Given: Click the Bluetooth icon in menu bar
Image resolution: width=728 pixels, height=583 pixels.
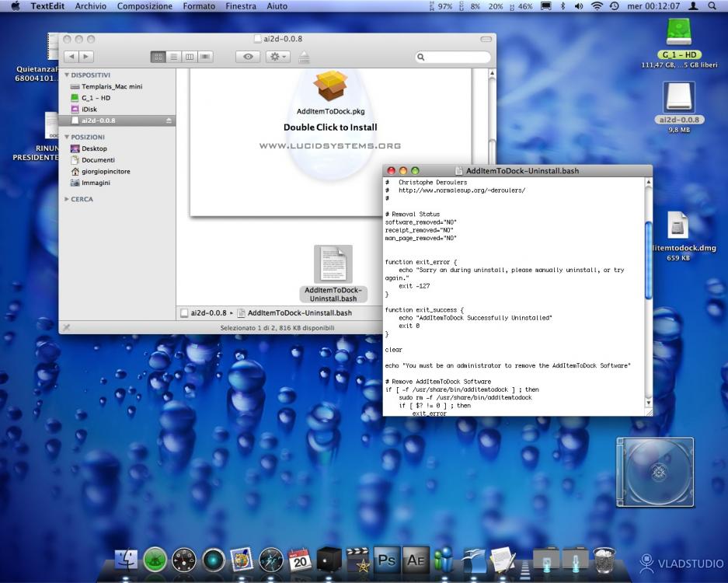Looking at the screenshot, I should (x=563, y=6).
